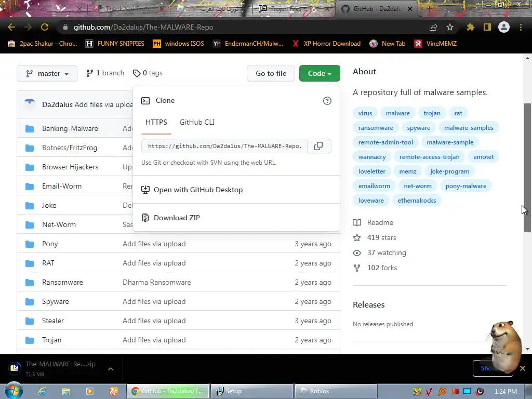Share this page icon in address bar
The image size is (532, 399).
[433, 27]
